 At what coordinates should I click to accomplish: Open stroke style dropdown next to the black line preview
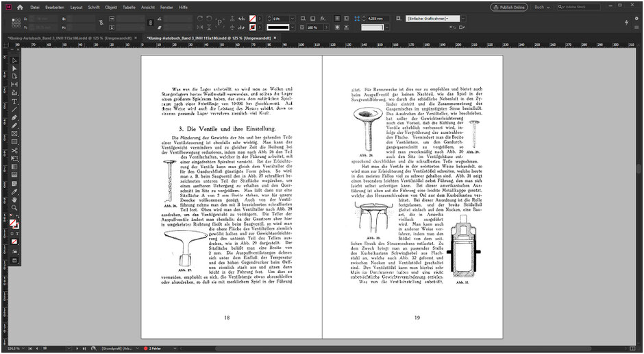[x=293, y=27]
